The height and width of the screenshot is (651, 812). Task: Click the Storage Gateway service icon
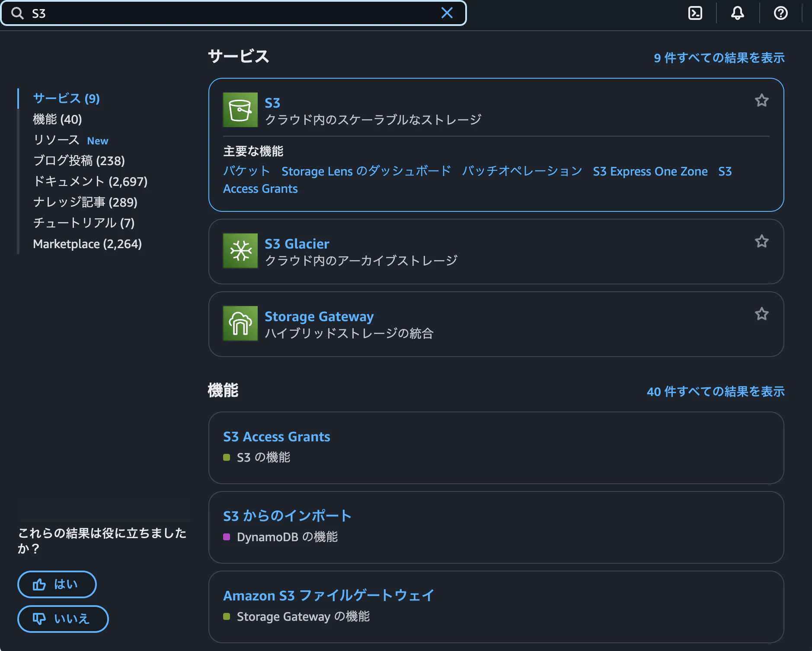[240, 323]
